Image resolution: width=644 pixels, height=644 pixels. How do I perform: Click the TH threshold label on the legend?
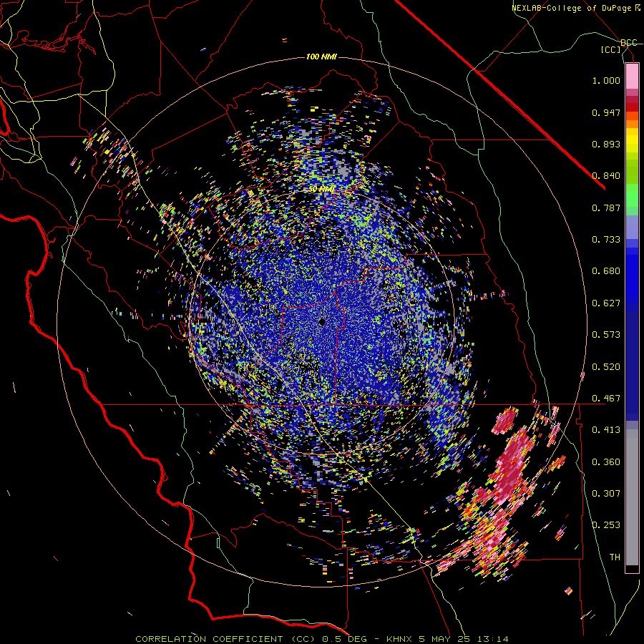pyautogui.click(x=615, y=557)
